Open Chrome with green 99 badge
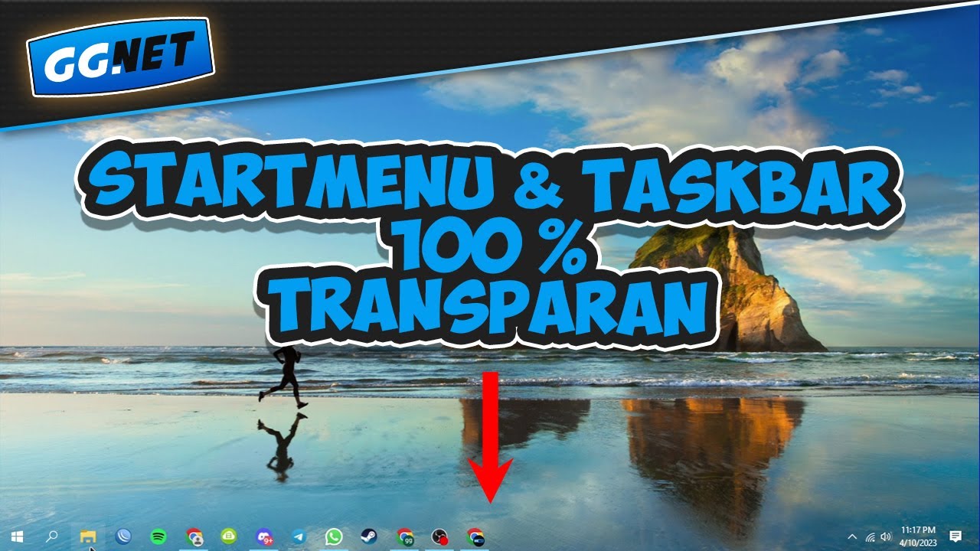 point(405,536)
